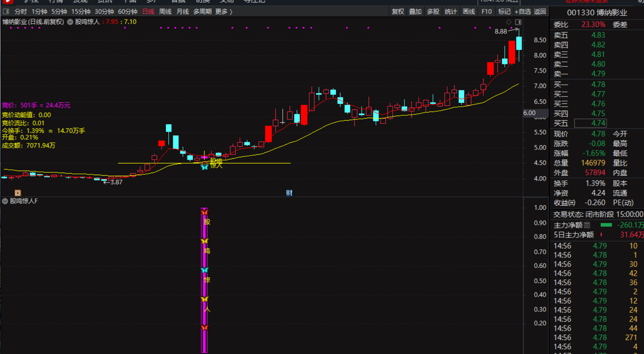Open the F10 company info

[486, 11]
